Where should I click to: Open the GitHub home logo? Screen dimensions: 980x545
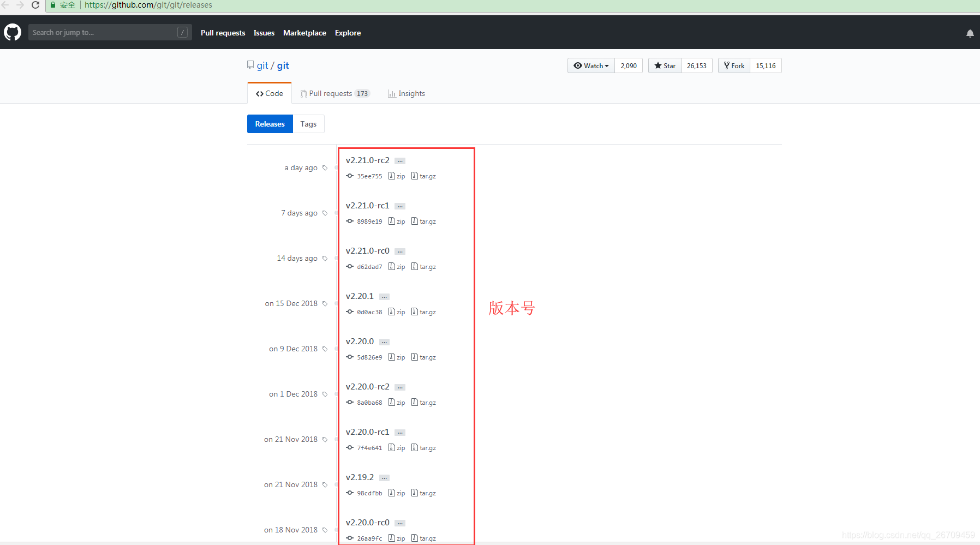tap(13, 32)
